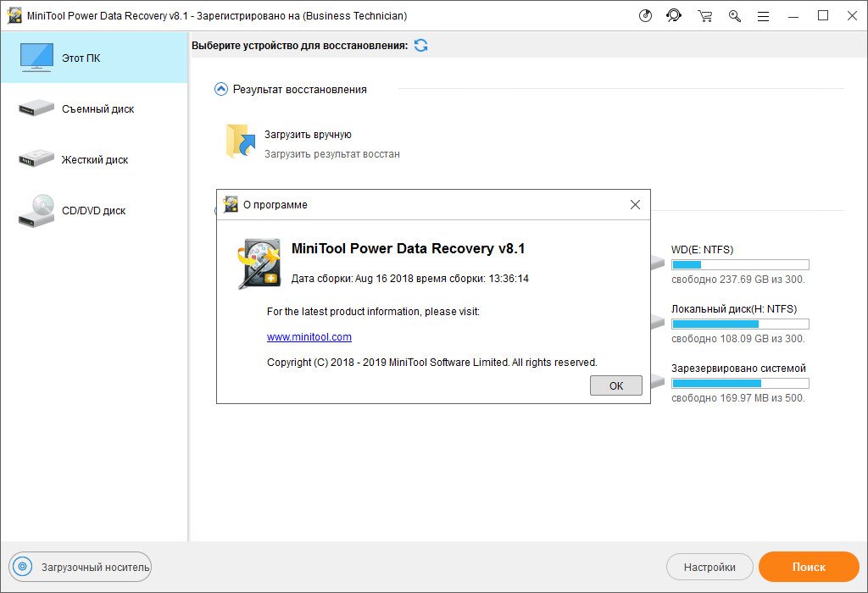Screen dimensions: 868x593
Task: Click the bootable media disc icon in title bar
Action: pyautogui.click(x=645, y=15)
